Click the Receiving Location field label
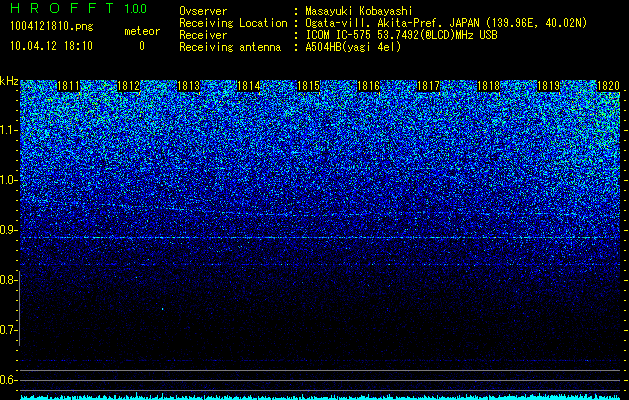629x400 pixels. pyautogui.click(x=233, y=23)
